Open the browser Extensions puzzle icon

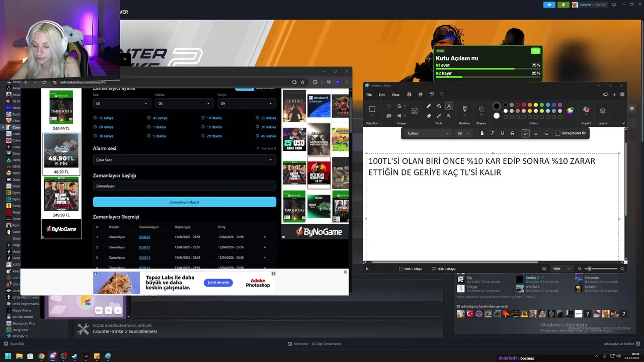[315, 82]
